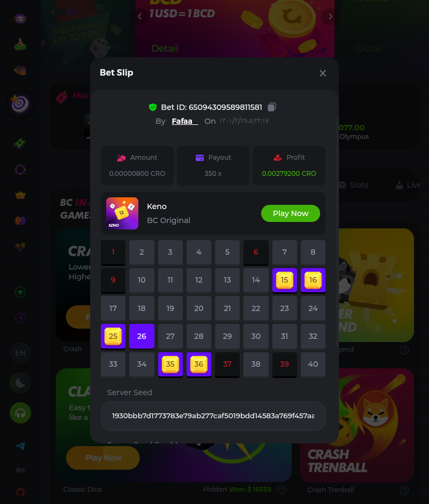Image resolution: width=429 pixels, height=504 pixels.
Task: Open the Telegram icon in the sidebar
Action: pos(20,446)
